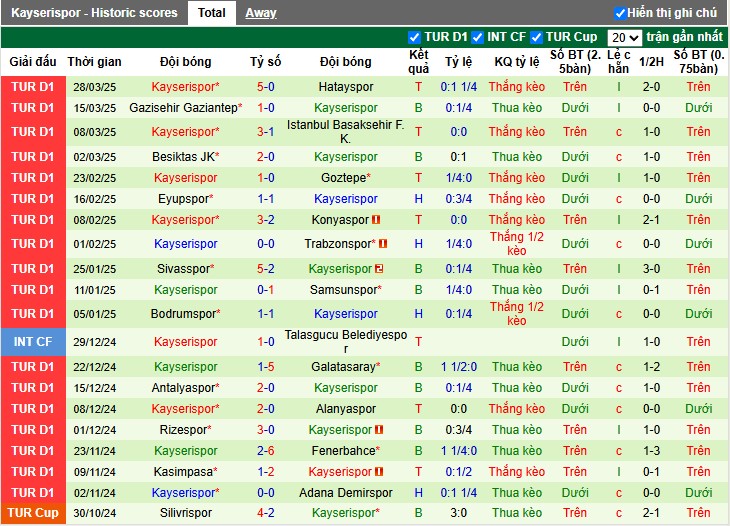Open Sivasspor team link
730x526 pixels.
pos(183,269)
